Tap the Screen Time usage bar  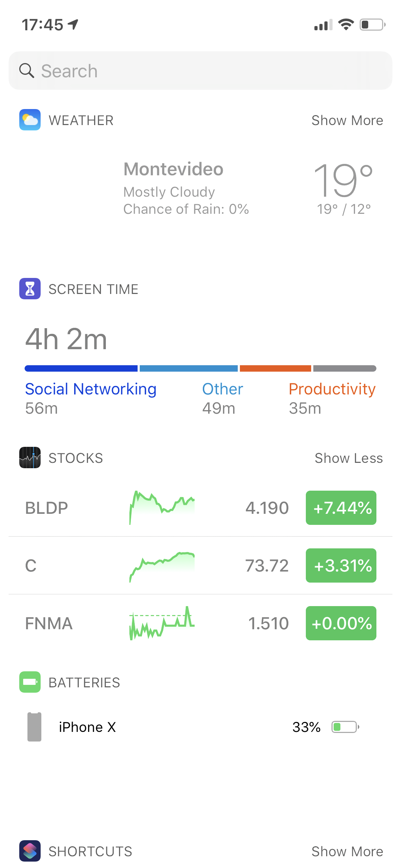(x=200, y=368)
